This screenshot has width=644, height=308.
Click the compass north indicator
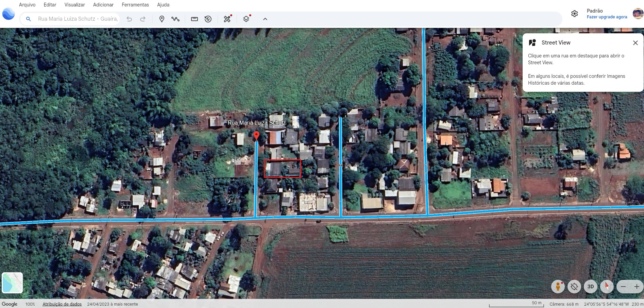click(x=607, y=287)
